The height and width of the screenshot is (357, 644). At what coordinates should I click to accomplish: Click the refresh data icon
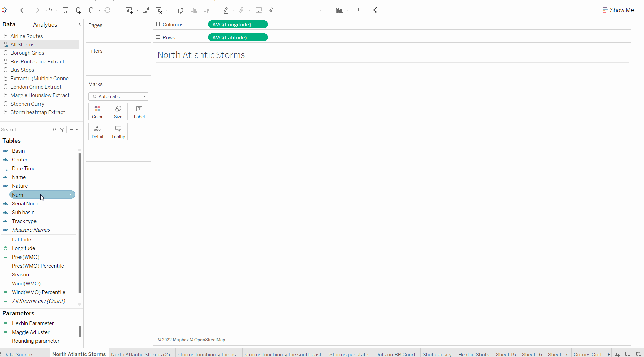pos(108,10)
